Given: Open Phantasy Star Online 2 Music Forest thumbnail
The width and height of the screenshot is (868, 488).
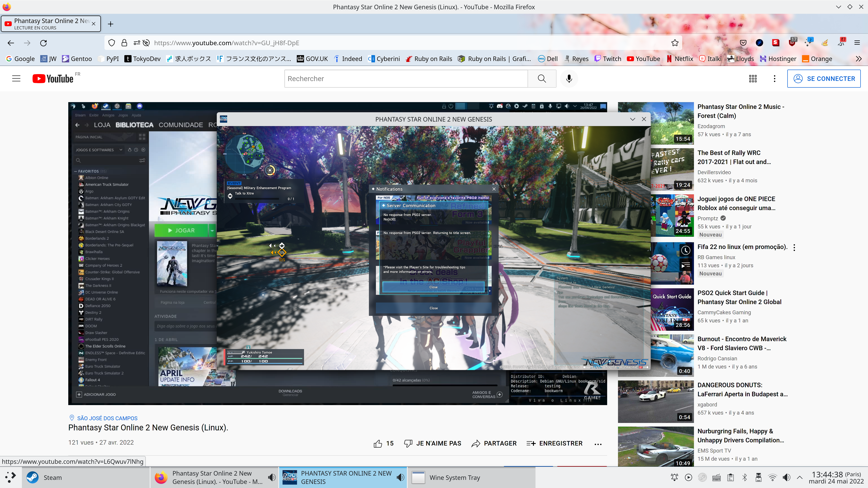Looking at the screenshot, I should (x=656, y=123).
